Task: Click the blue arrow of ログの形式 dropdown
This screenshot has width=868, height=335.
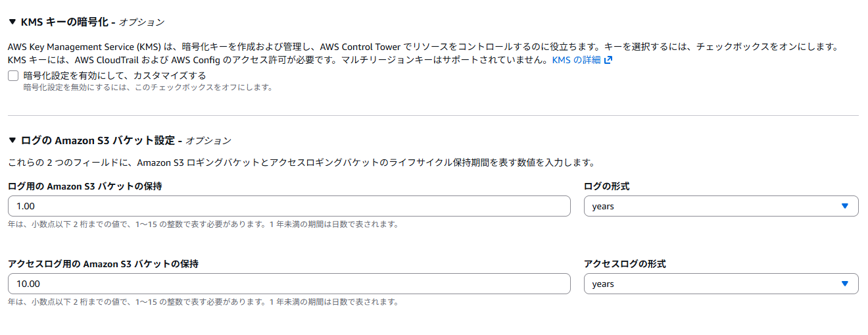Action: coord(845,206)
